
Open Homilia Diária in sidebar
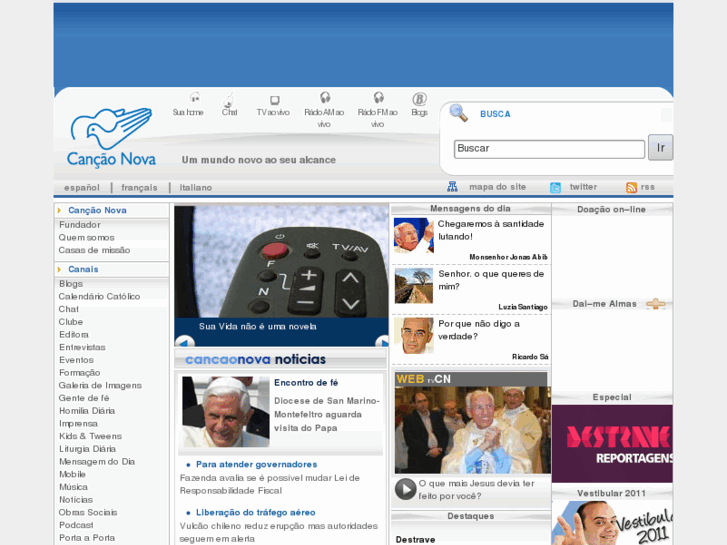click(87, 411)
